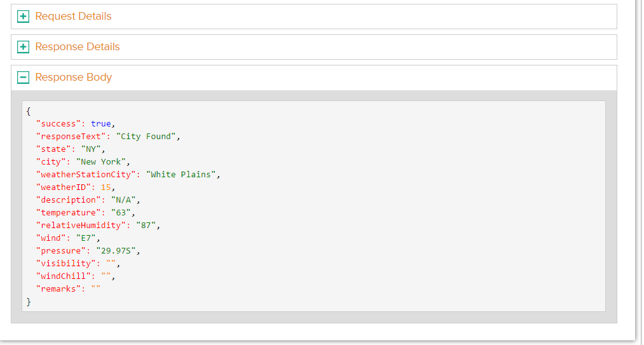Open the Request Details section header
This screenshot has width=644, height=345.
(x=73, y=17)
